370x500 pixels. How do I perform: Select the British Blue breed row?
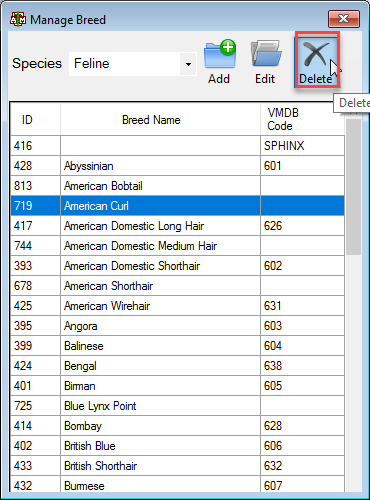pyautogui.click(x=178, y=446)
